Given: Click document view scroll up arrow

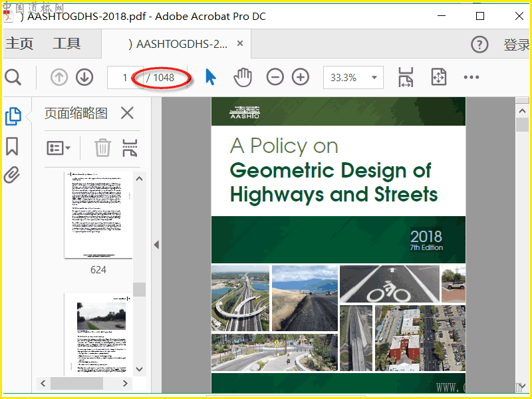Looking at the screenshot, I should coord(523,110).
